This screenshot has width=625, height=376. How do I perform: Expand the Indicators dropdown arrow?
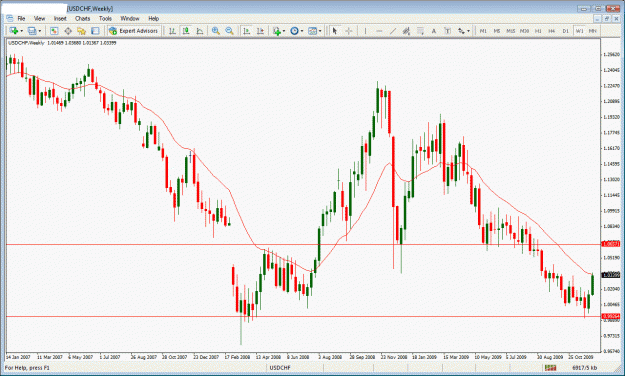tap(284, 31)
